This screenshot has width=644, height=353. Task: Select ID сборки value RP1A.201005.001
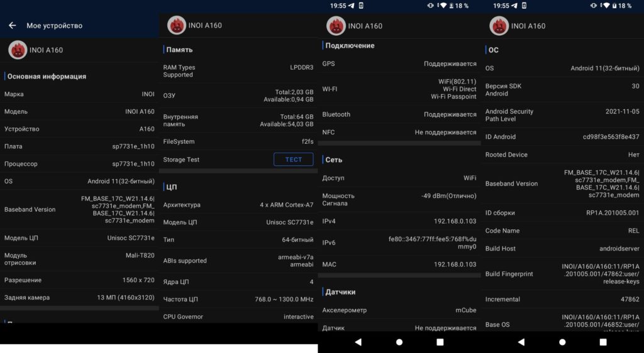click(613, 213)
